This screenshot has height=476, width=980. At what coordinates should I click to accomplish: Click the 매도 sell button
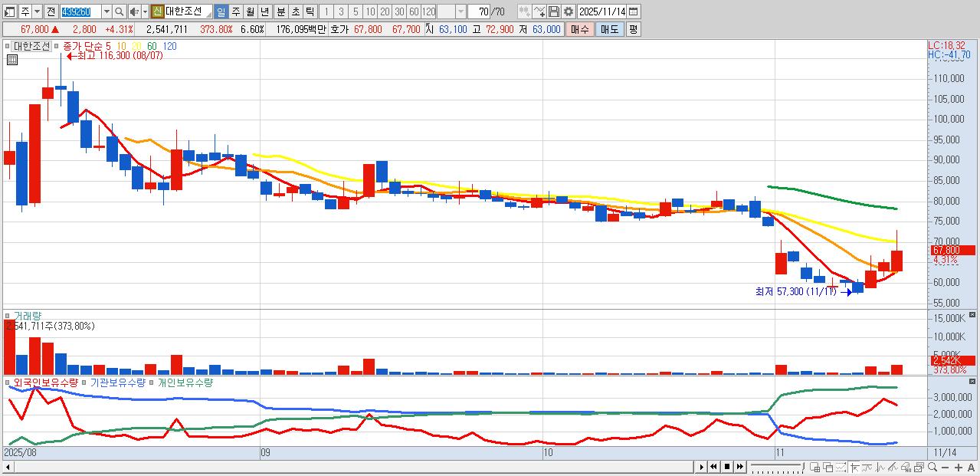click(609, 29)
